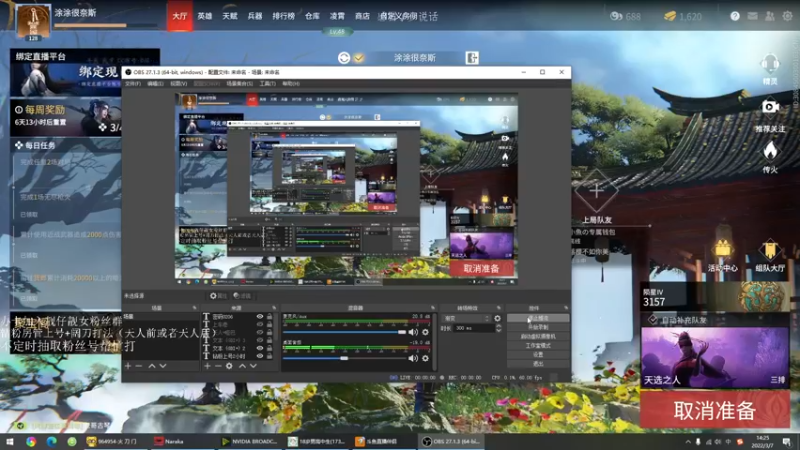The image size is (800, 450).
Task: Open the 工具(T) menu in OBS
Action: coord(267,83)
